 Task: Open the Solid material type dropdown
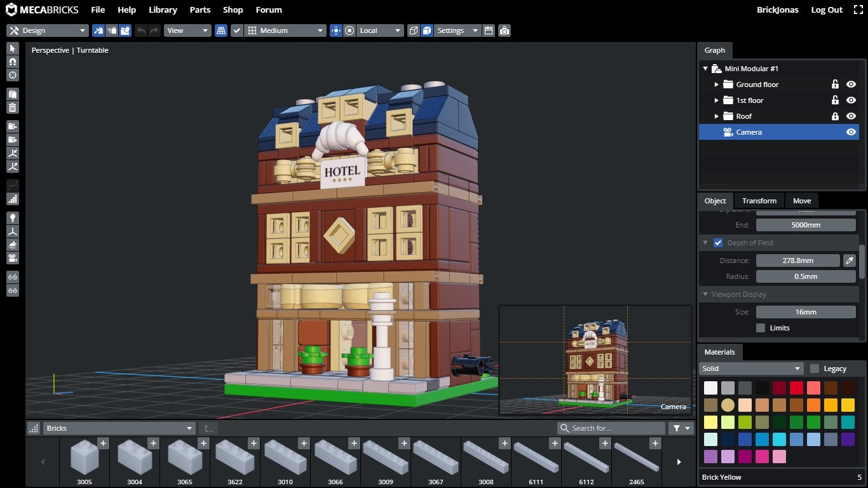(x=752, y=369)
